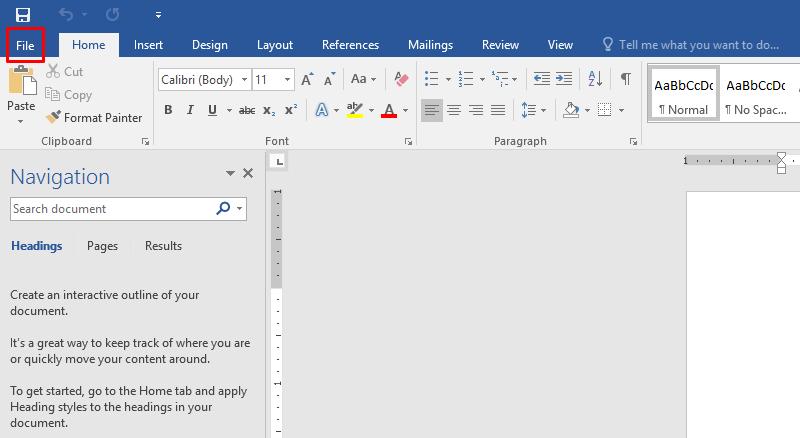Viewport: 800px width, 438px height.
Task: Click the Sort A-Z icon
Action: 594,78
